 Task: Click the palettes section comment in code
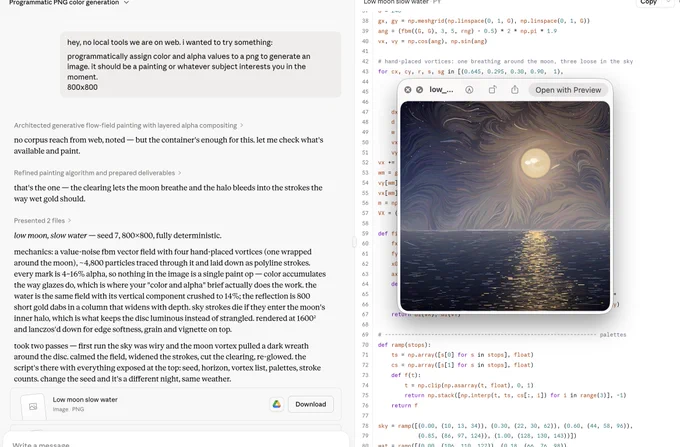tap(502, 335)
